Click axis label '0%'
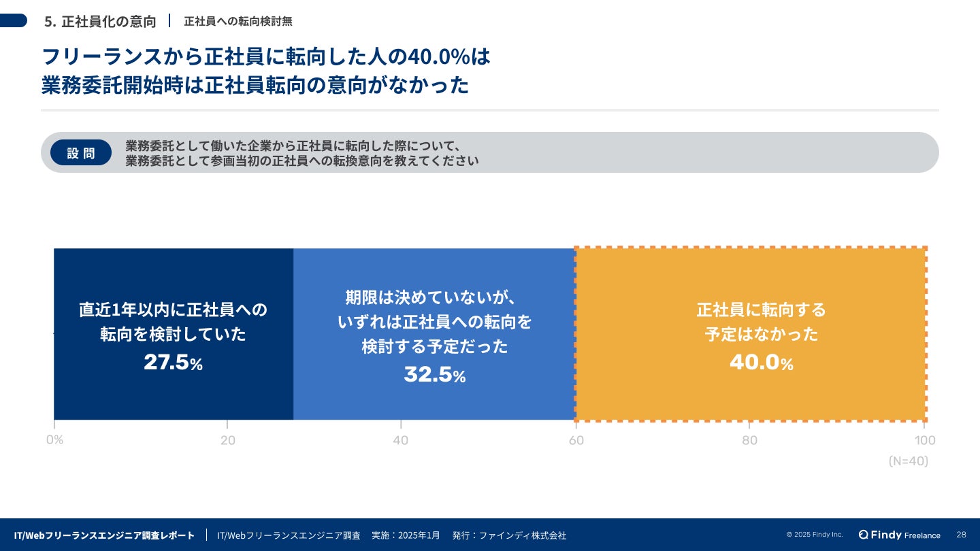 coord(54,440)
